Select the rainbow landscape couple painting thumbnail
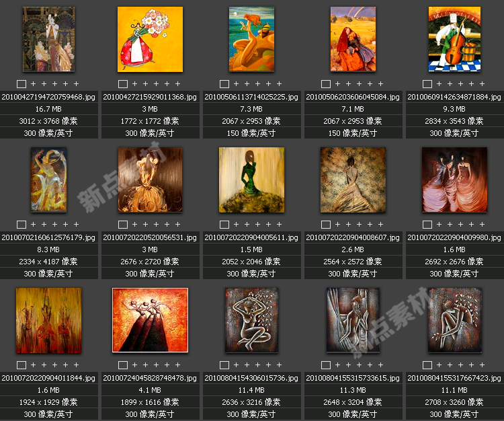Image resolution: width=504 pixels, height=421 pixels. pos(353,39)
